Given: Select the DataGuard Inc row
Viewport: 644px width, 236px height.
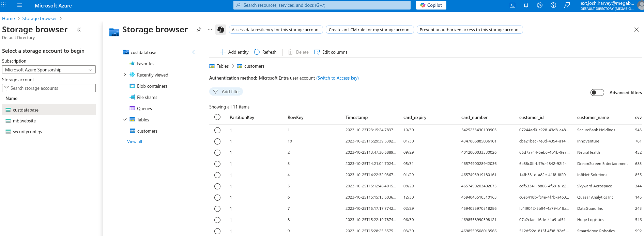Looking at the screenshot, I should tap(217, 209).
